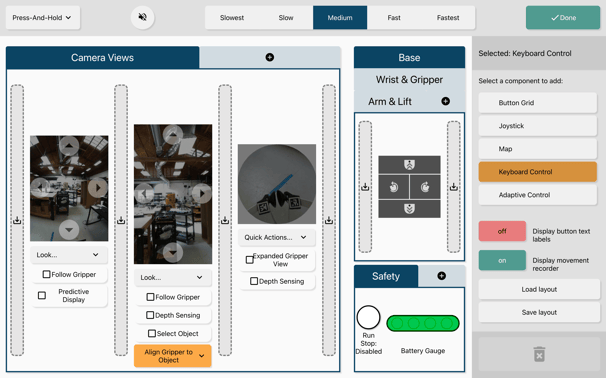Open Look dropdown under first camera

69,255
